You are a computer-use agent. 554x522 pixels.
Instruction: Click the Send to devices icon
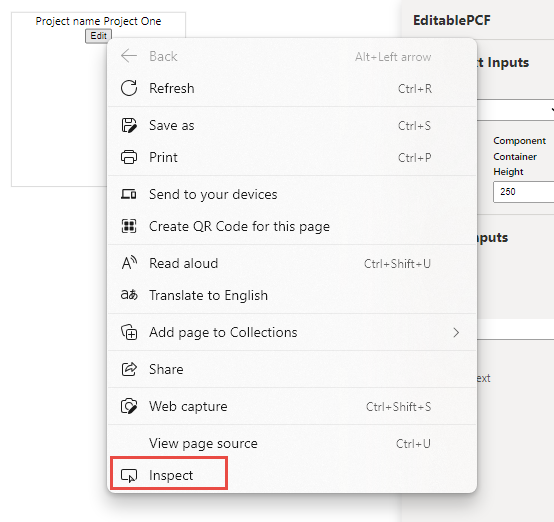129,194
